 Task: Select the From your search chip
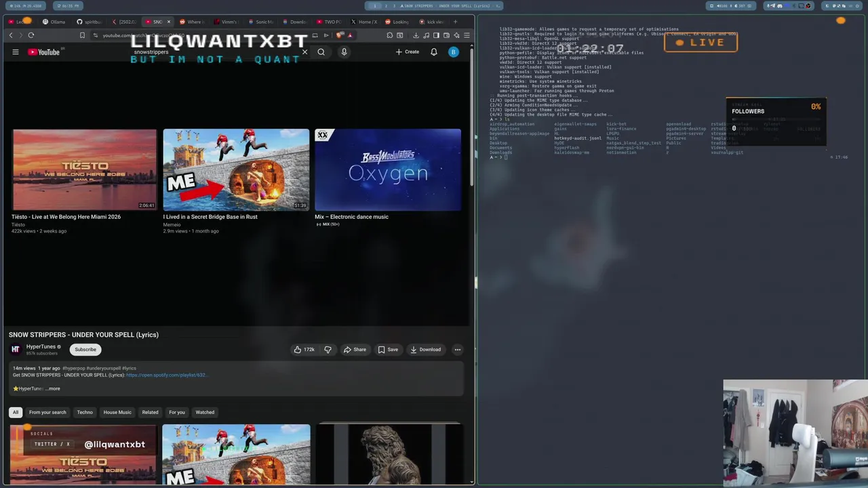click(x=47, y=412)
